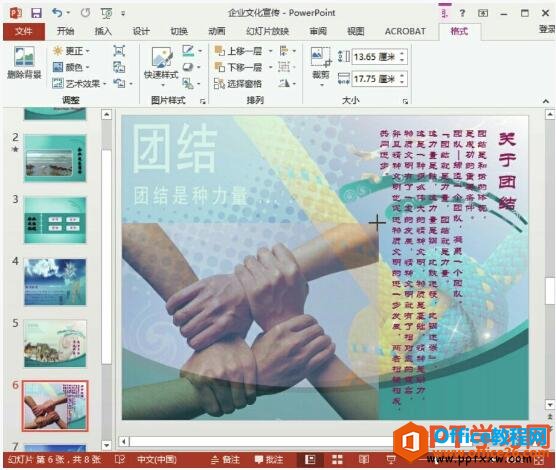Click the thumbnail pane scroll-up arrow

(106, 115)
